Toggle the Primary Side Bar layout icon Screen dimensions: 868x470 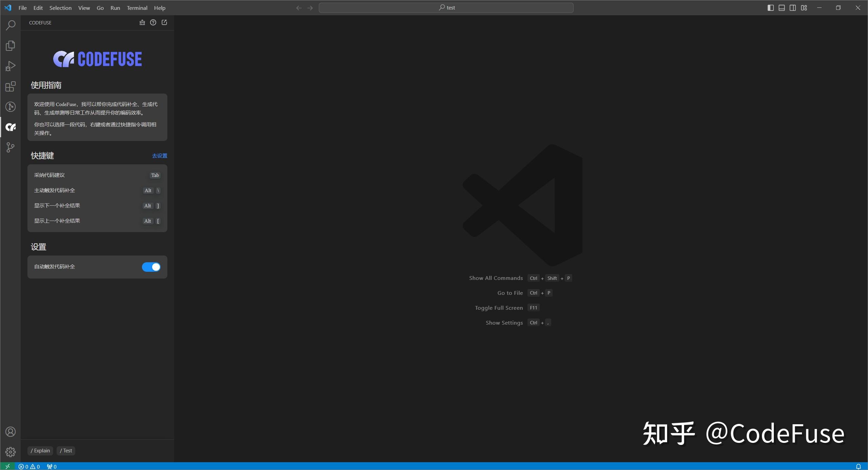pos(770,7)
